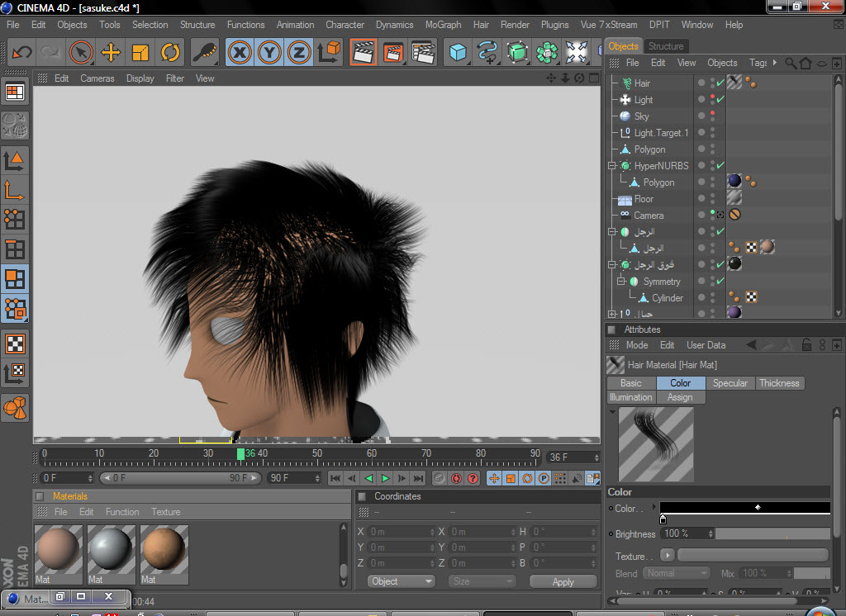Jump to the start of animation
846x616 pixels.
tap(335, 478)
